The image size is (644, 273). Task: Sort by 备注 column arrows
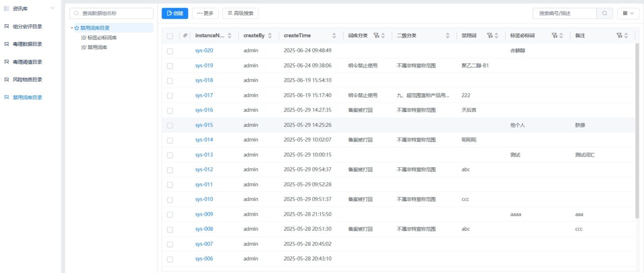click(626, 36)
